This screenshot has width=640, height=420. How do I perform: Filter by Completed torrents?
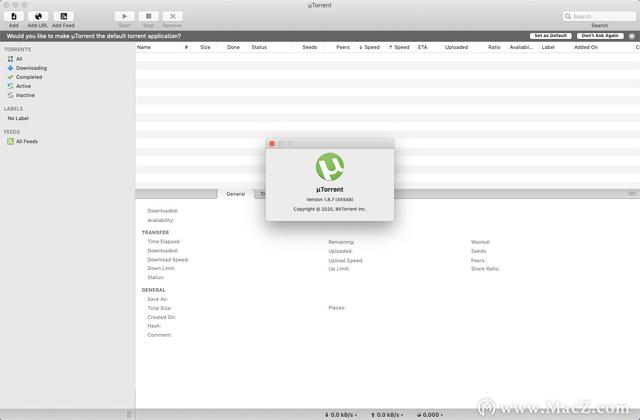pos(29,77)
